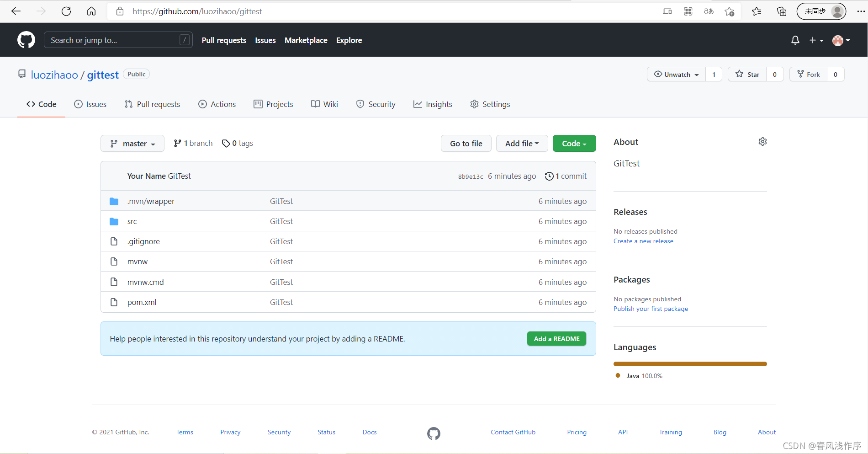The image size is (868, 454).
Task: Click commit hash 8b9e13c
Action: [471, 176]
